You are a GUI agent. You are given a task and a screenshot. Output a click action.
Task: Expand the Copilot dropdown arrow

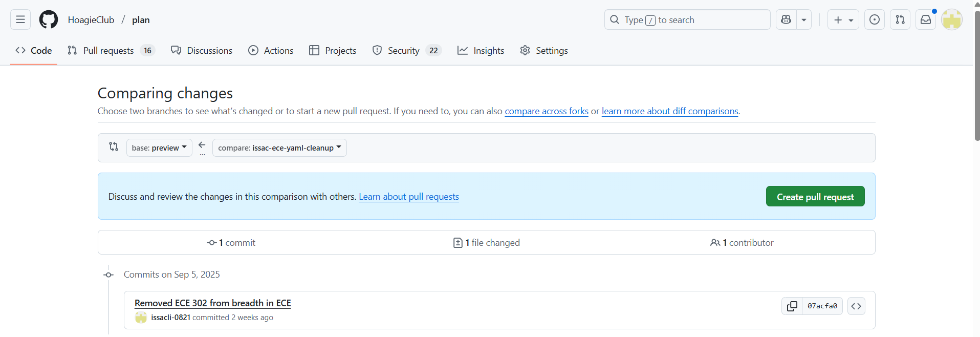coord(804,19)
